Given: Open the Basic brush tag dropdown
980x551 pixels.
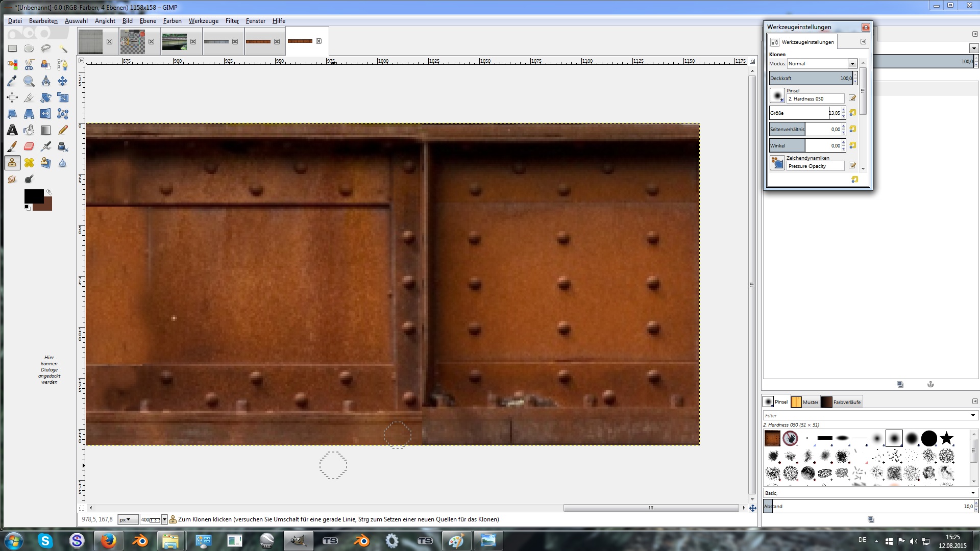Looking at the screenshot, I should (x=973, y=493).
